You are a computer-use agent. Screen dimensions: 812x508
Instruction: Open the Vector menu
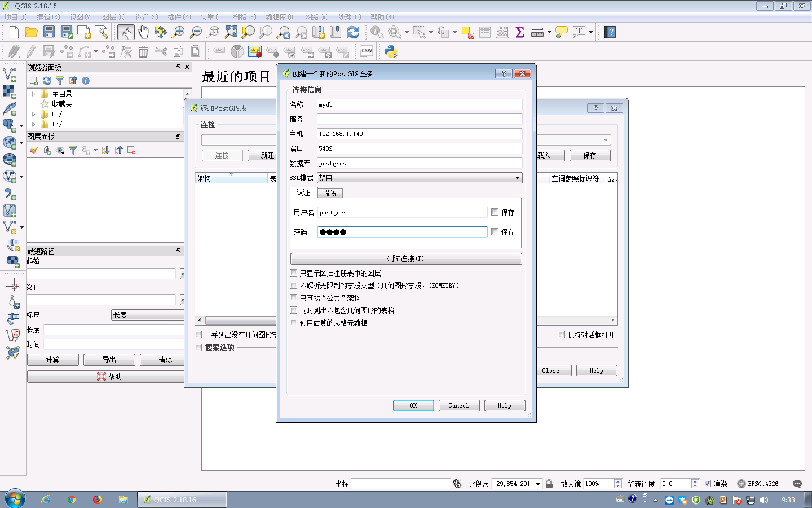pos(212,17)
